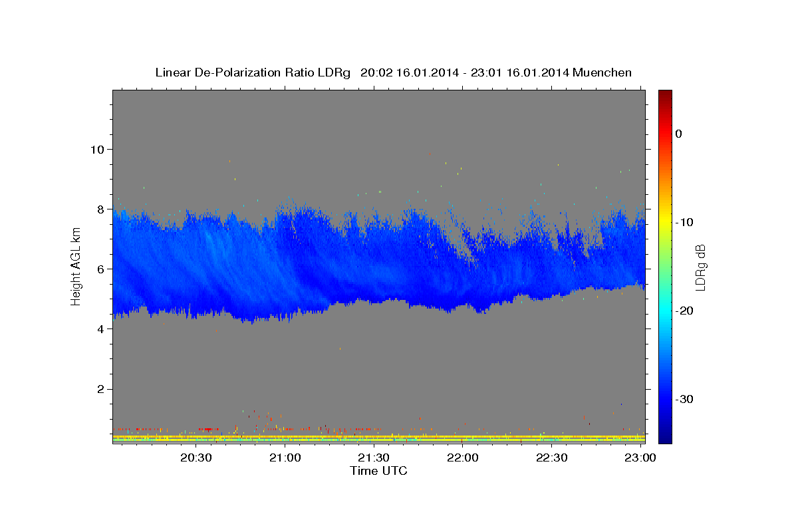Image resolution: width=798 pixels, height=532 pixels.
Task: Click the height label 6 on the y-axis
Action: pos(102,269)
